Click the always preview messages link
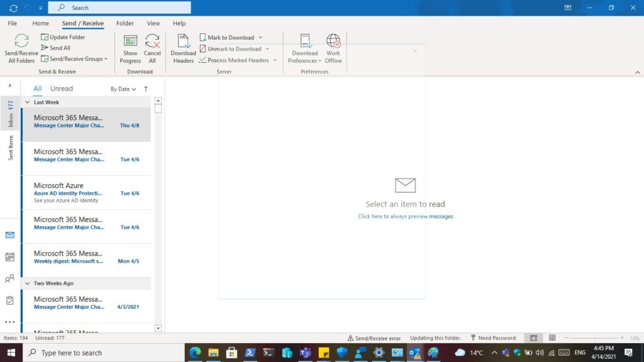644x362 pixels. point(405,216)
